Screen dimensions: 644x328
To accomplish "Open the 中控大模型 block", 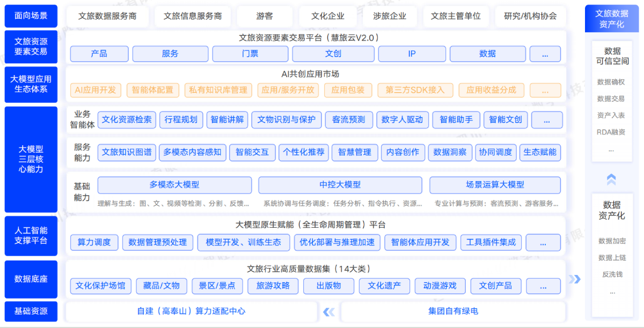I will [340, 185].
